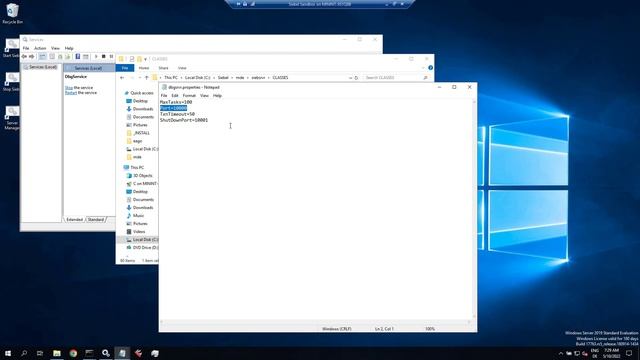Click the Explorer search magnifier icon
This screenshot has height=360, width=640.
[x=425, y=78]
